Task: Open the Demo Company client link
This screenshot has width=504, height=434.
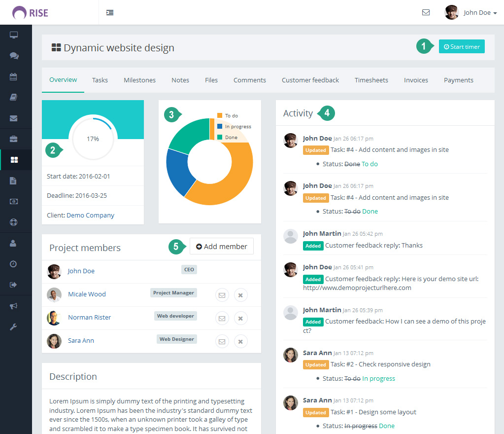Action: click(x=90, y=215)
